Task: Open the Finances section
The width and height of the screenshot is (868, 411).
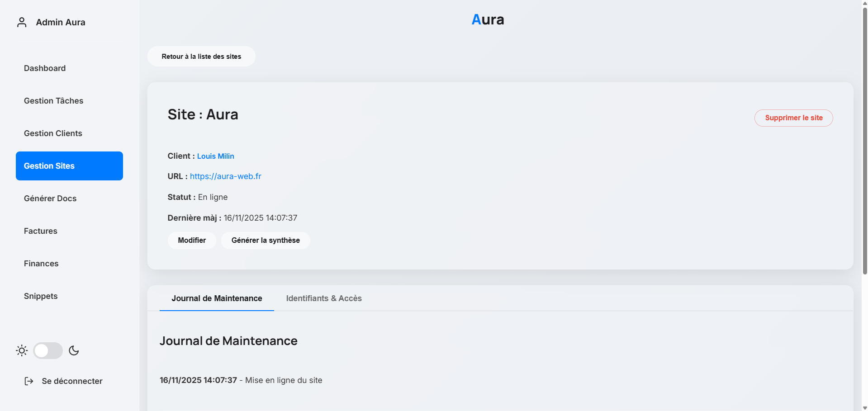Action: (x=41, y=263)
